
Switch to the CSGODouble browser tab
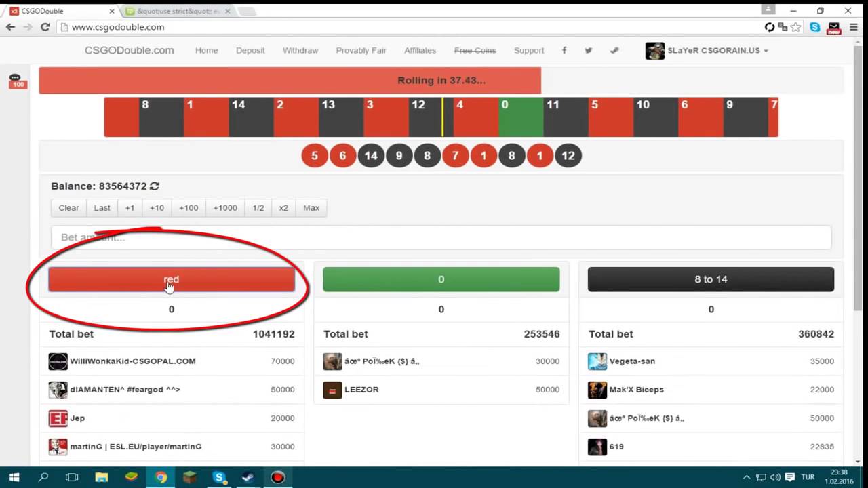[x=62, y=11]
